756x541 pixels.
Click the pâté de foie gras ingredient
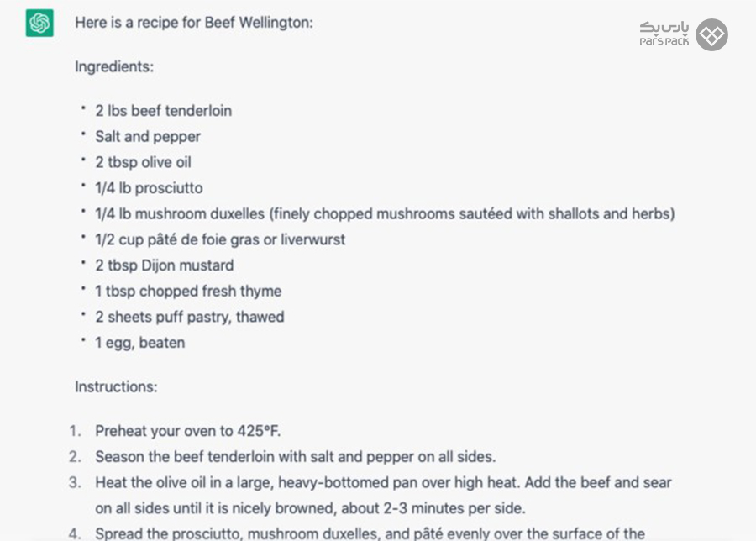[220, 239]
